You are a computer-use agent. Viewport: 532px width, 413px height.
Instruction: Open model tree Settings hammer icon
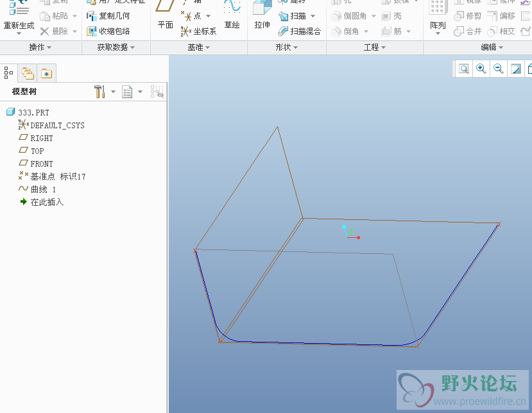99,92
